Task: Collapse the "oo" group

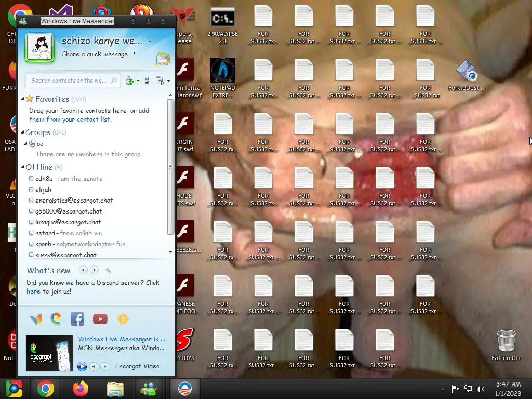Action: (26, 143)
